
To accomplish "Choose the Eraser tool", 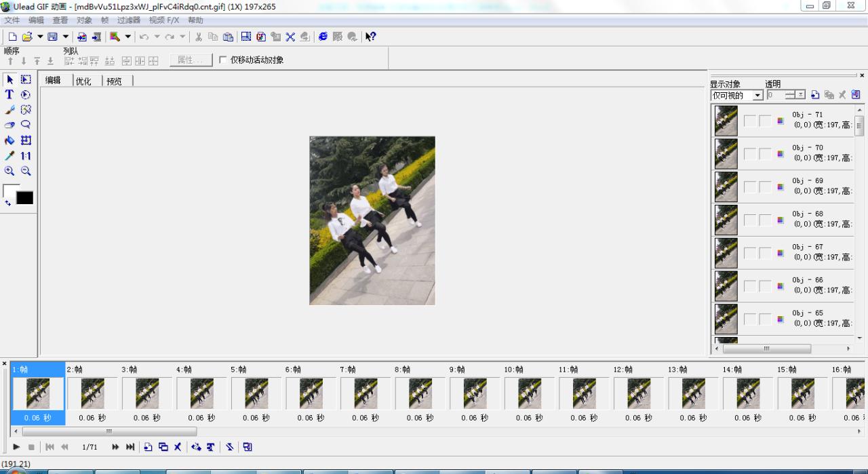I will click(x=9, y=125).
